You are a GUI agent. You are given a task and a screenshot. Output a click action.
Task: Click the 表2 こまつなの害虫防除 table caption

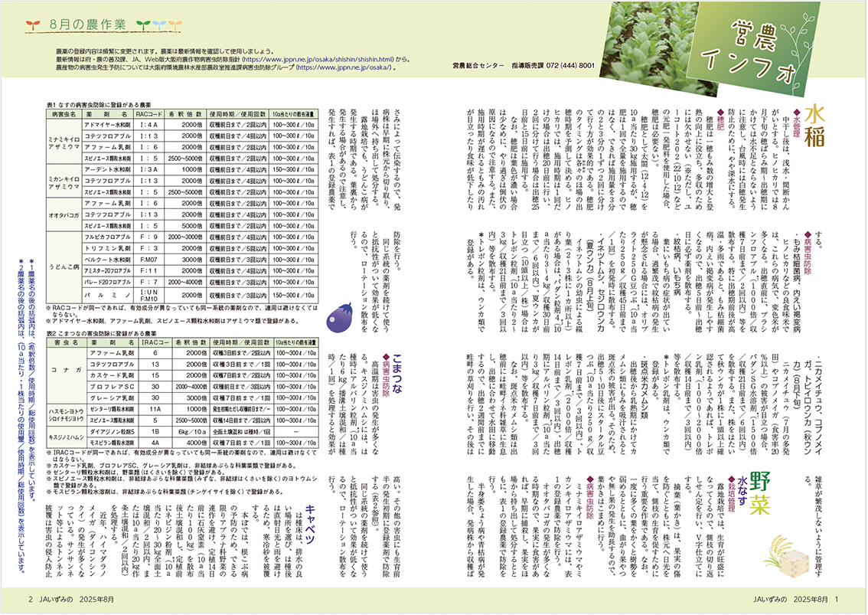click(x=102, y=334)
